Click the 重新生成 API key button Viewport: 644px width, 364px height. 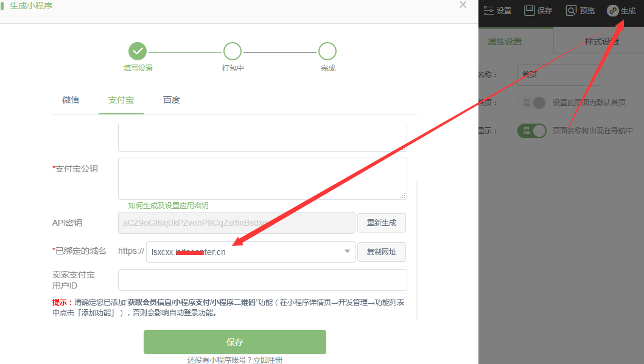[x=381, y=223]
